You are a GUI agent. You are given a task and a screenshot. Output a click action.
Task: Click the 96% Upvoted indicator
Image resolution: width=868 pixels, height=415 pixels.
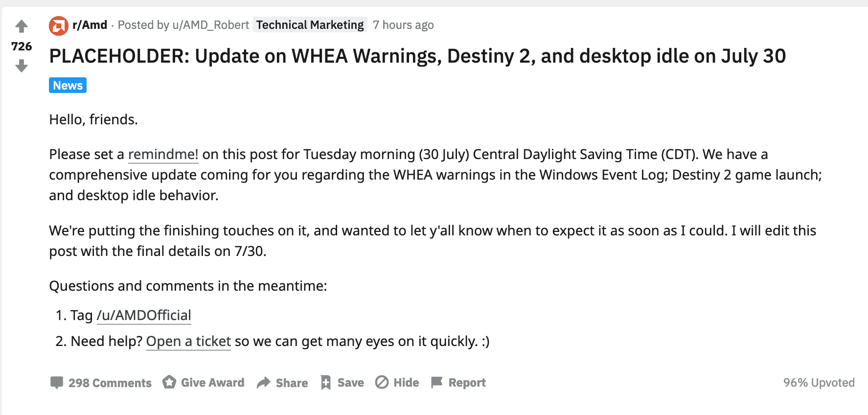click(819, 382)
